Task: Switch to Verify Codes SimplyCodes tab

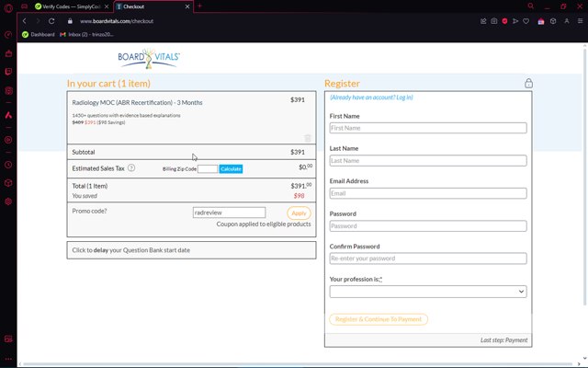Action: pos(72,6)
